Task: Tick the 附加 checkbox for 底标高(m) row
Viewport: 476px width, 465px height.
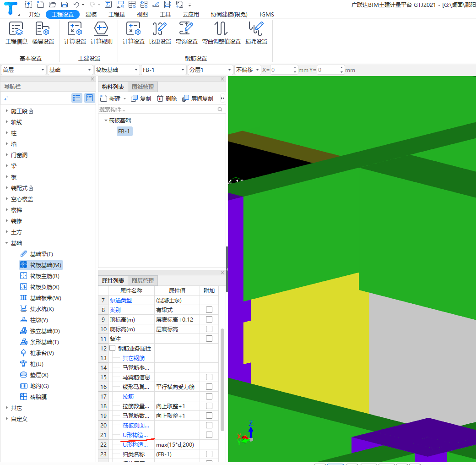Action: click(209, 329)
